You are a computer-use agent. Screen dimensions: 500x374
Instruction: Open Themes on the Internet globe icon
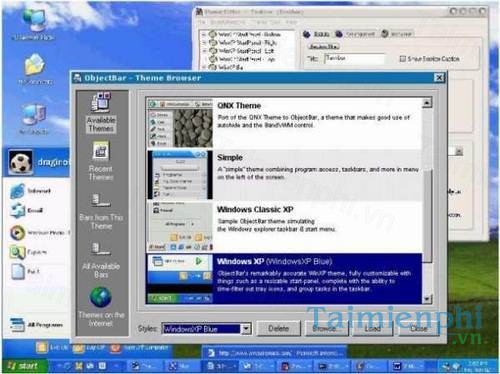(100, 297)
